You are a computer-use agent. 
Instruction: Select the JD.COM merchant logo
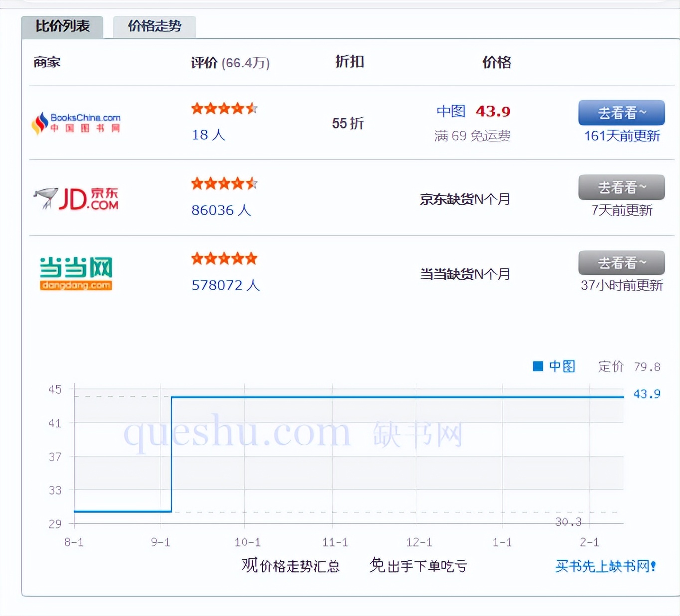pyautogui.click(x=75, y=198)
